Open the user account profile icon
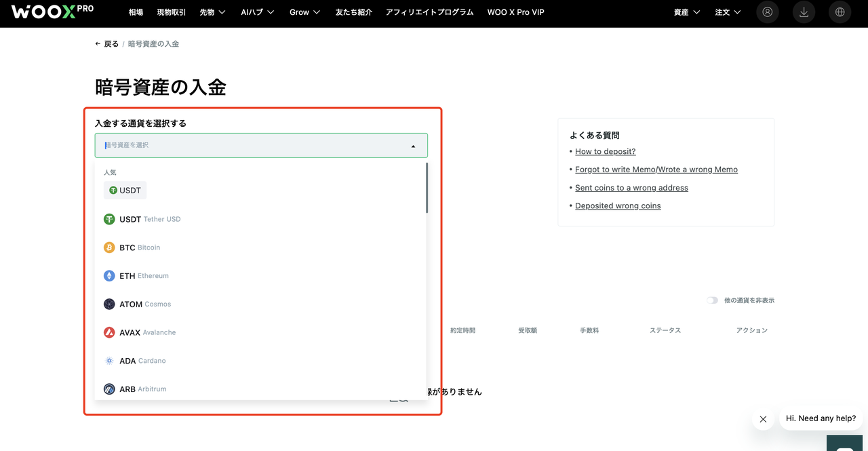Image resolution: width=868 pixels, height=451 pixels. point(767,12)
